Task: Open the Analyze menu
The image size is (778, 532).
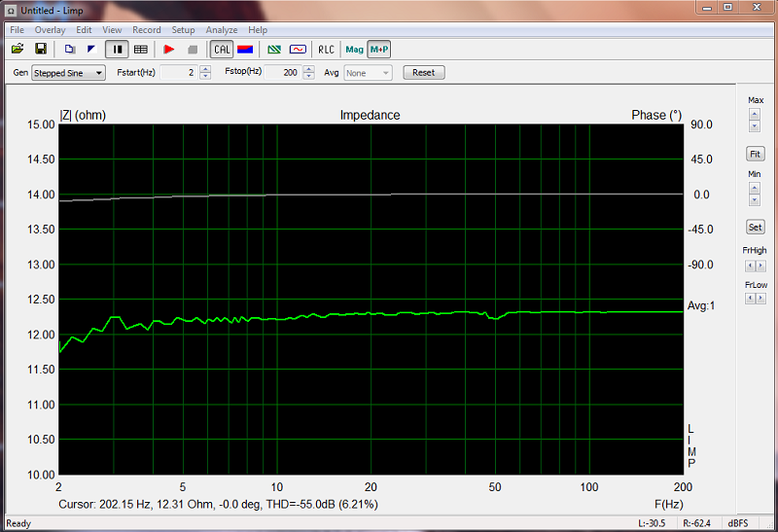Action: [x=222, y=30]
